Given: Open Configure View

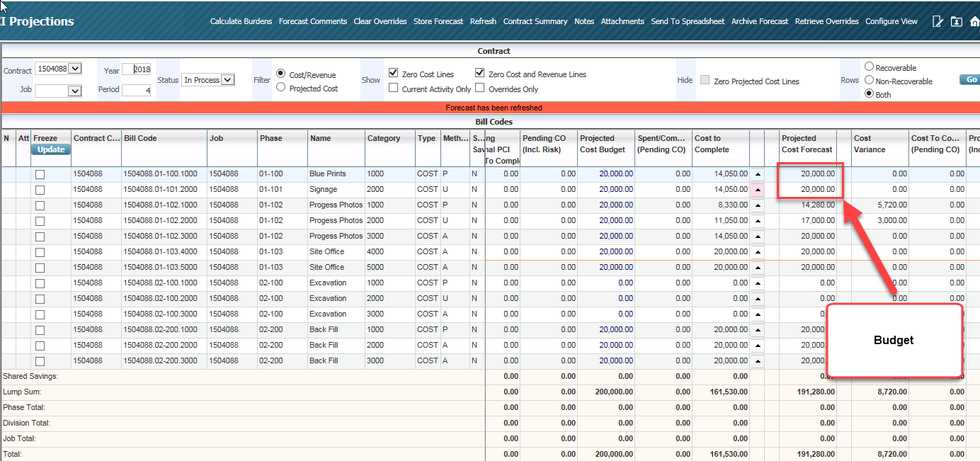Looking at the screenshot, I should pyautogui.click(x=891, y=21).
